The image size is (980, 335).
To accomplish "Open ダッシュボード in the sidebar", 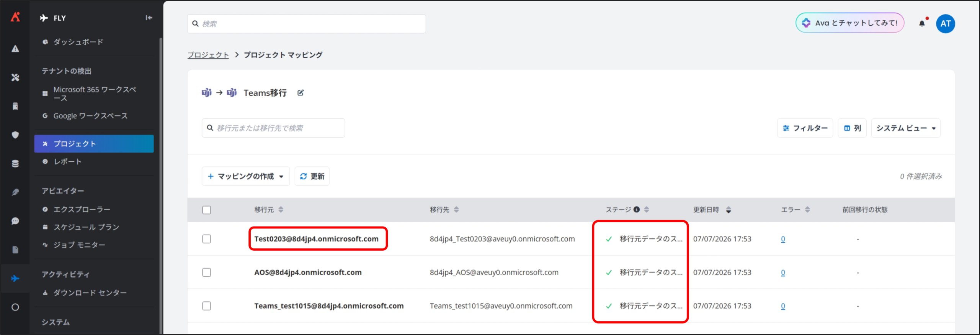I will [78, 42].
